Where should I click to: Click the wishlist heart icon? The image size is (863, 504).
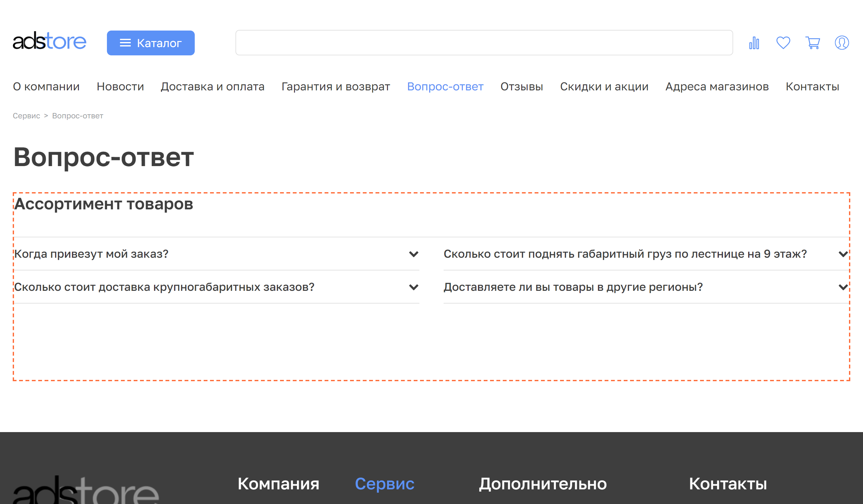[783, 42]
